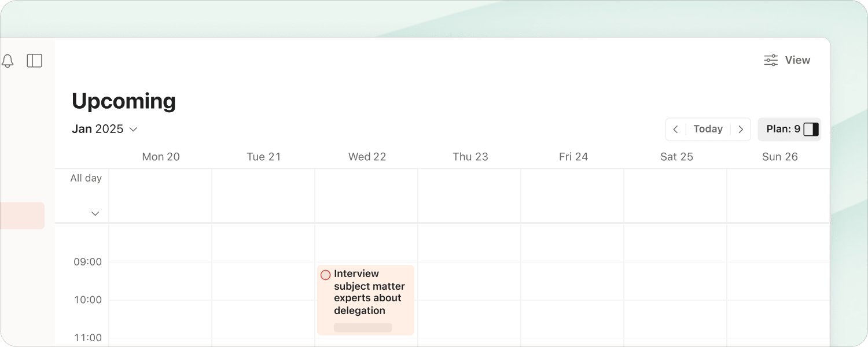
Task: Collapse the All day section chevron
Action: click(95, 213)
